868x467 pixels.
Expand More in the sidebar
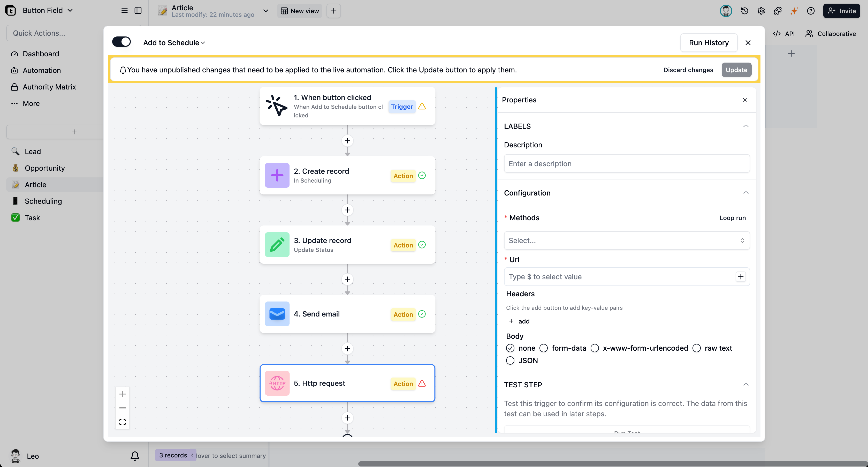point(31,103)
